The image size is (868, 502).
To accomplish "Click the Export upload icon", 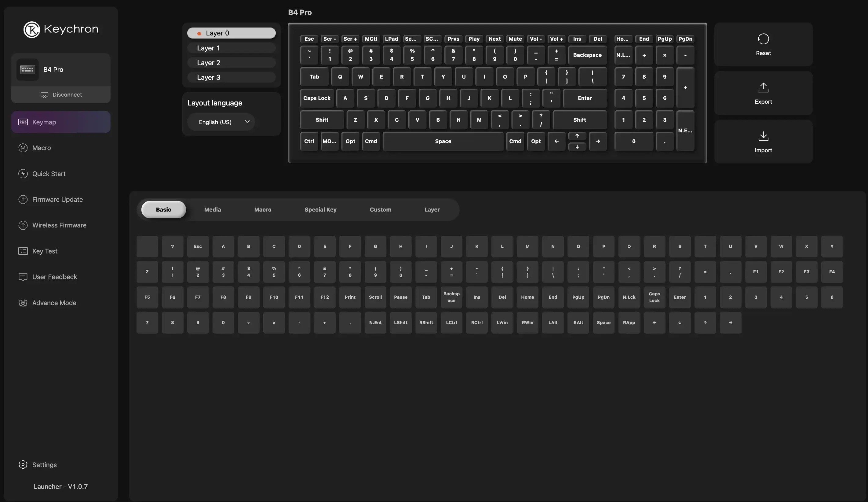I will point(763,87).
